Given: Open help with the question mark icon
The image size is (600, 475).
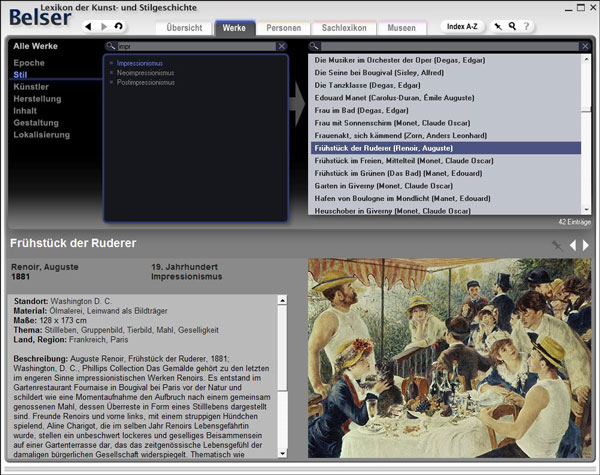Looking at the screenshot, I should pos(526,26).
